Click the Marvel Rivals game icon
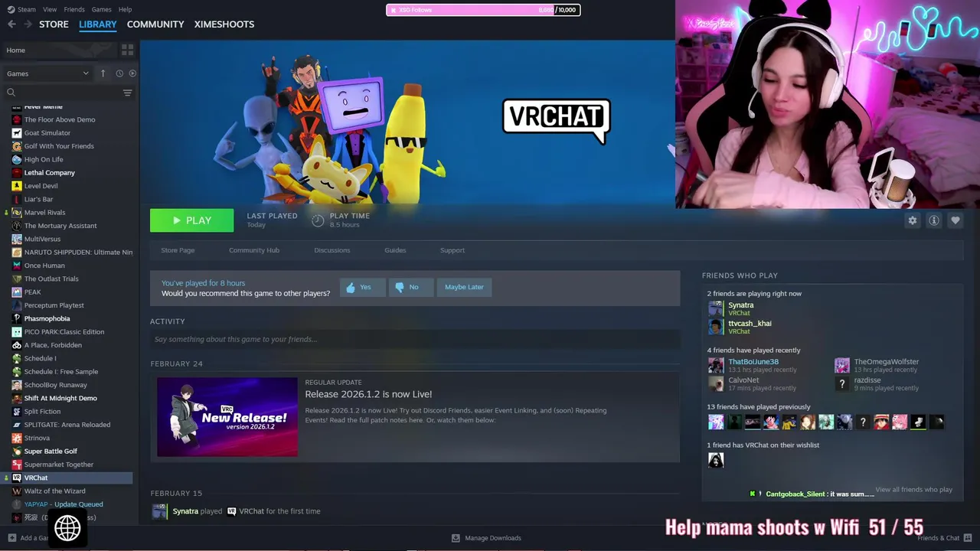This screenshot has height=551, width=980. coord(17,212)
